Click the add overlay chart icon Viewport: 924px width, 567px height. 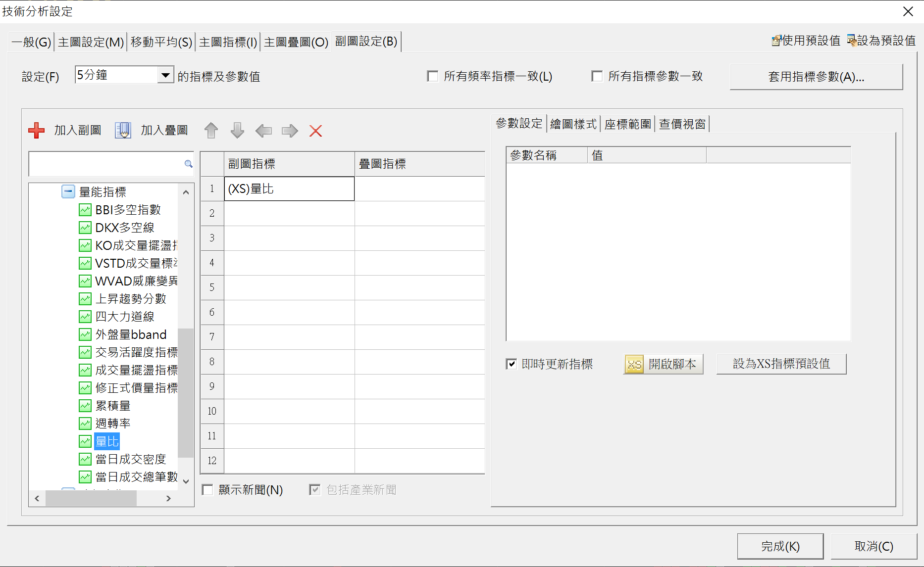pos(123,131)
